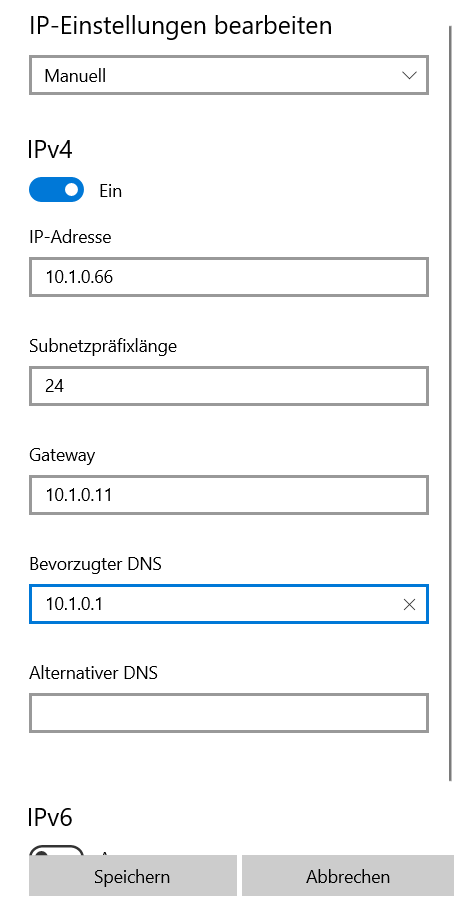
Task: Clear the Bevorzugter DNS field with the X icon
Action: tap(409, 605)
